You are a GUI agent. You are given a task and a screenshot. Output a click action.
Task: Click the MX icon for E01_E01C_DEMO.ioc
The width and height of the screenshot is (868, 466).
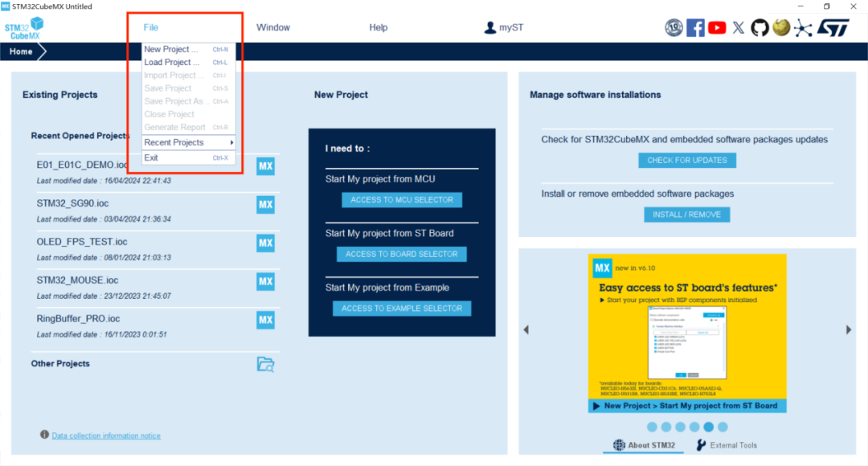266,166
